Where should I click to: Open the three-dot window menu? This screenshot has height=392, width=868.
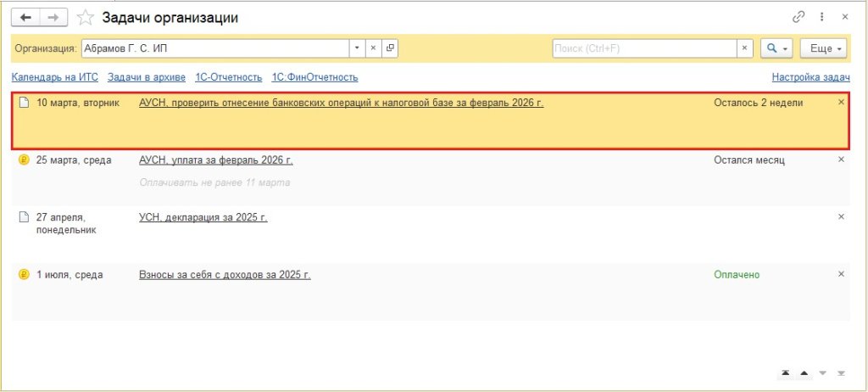[821, 17]
